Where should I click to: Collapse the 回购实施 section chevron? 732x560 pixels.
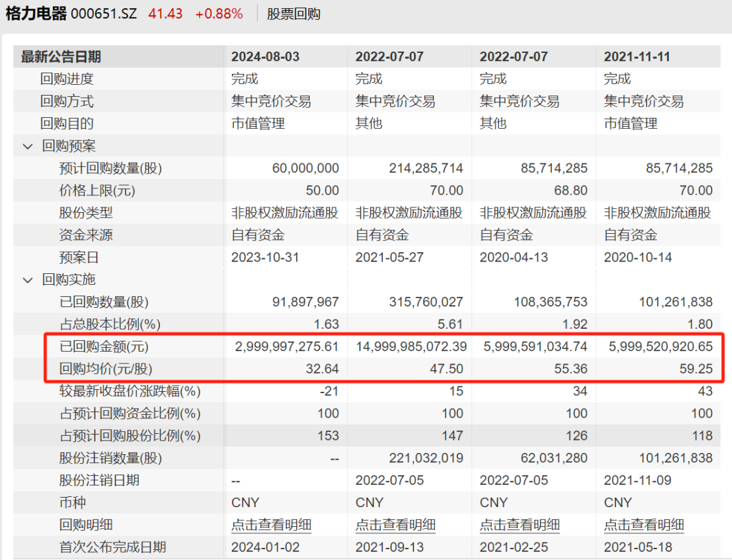[28, 280]
